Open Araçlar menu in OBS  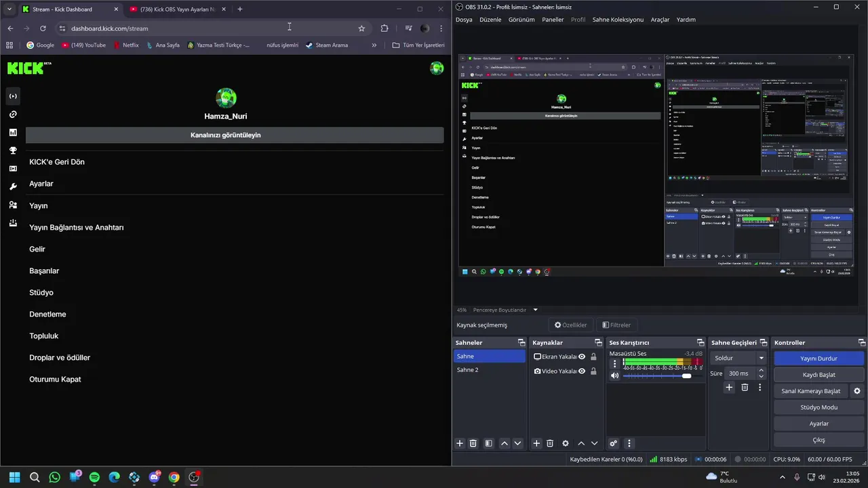point(660,20)
